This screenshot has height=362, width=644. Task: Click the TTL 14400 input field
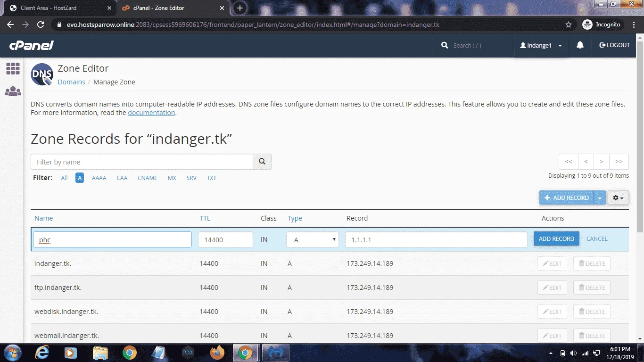[225, 239]
